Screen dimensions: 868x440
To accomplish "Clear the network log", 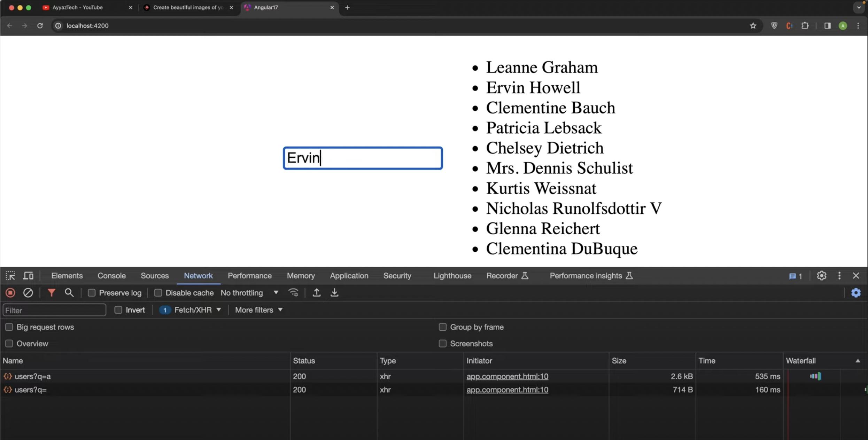I will 28,293.
